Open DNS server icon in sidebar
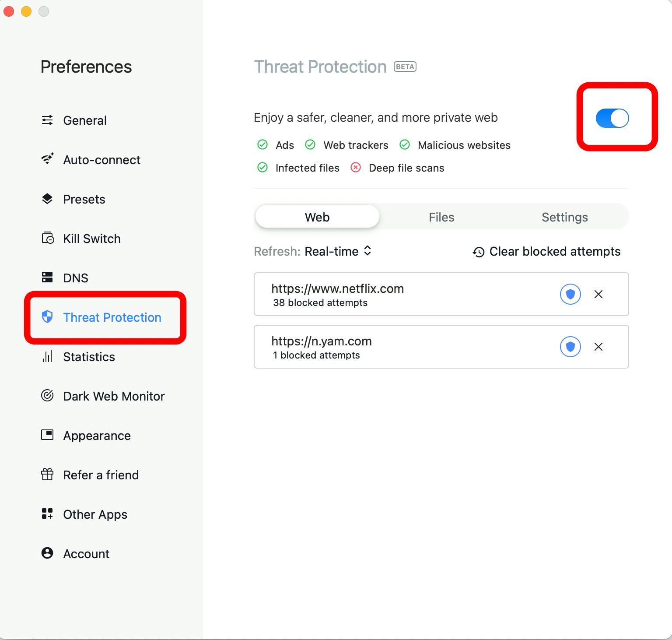The width and height of the screenshot is (672, 640). tap(47, 278)
